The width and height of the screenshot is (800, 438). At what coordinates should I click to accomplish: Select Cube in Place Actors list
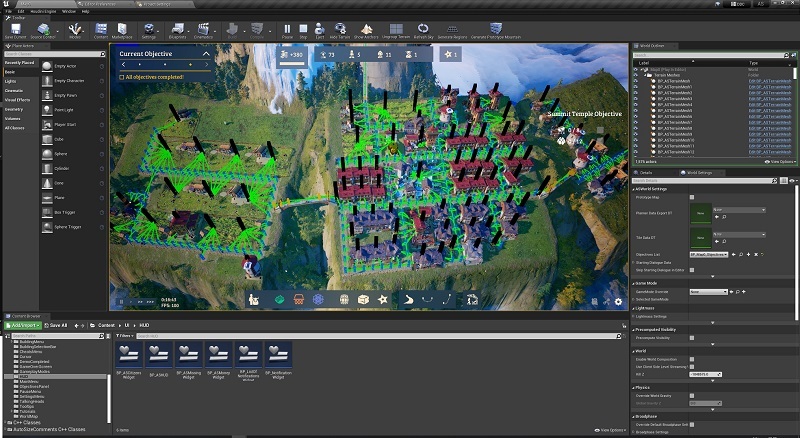pos(73,139)
